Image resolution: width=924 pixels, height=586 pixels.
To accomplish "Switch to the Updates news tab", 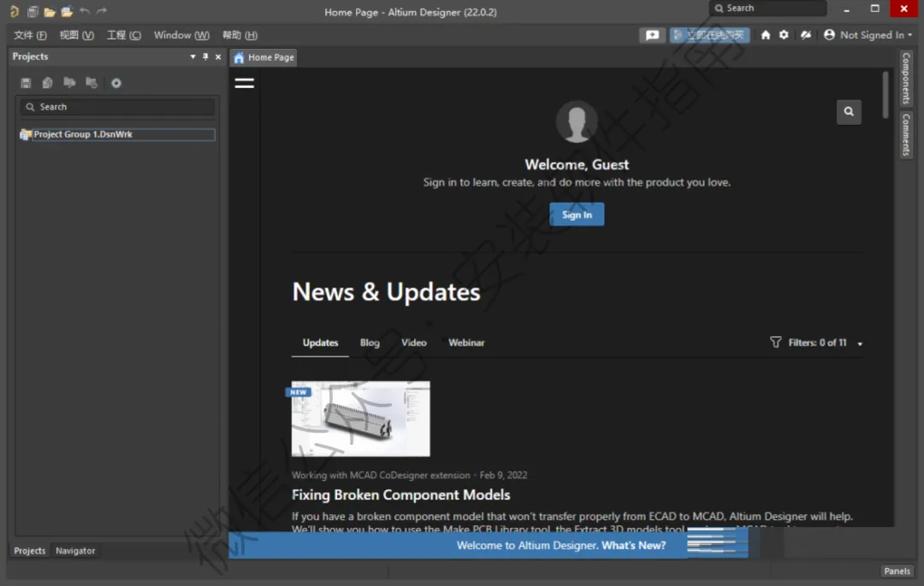I will (x=320, y=343).
